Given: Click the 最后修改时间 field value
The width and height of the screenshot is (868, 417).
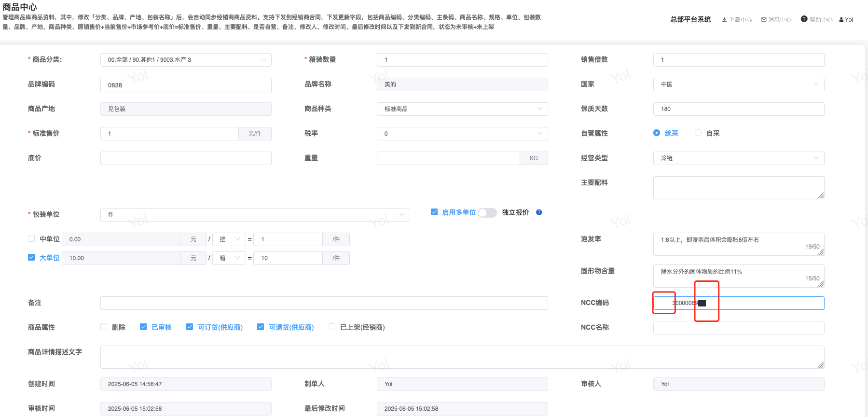Looking at the screenshot, I should tap(462, 409).
